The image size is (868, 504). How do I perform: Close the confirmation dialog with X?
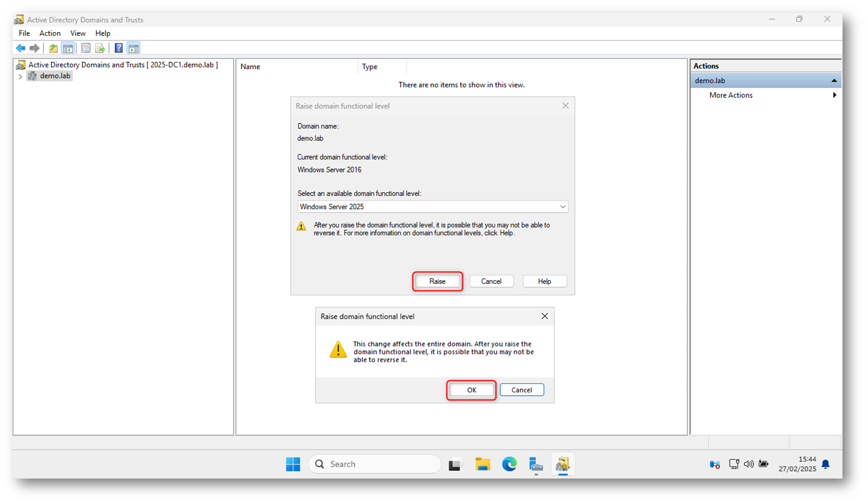(x=544, y=316)
